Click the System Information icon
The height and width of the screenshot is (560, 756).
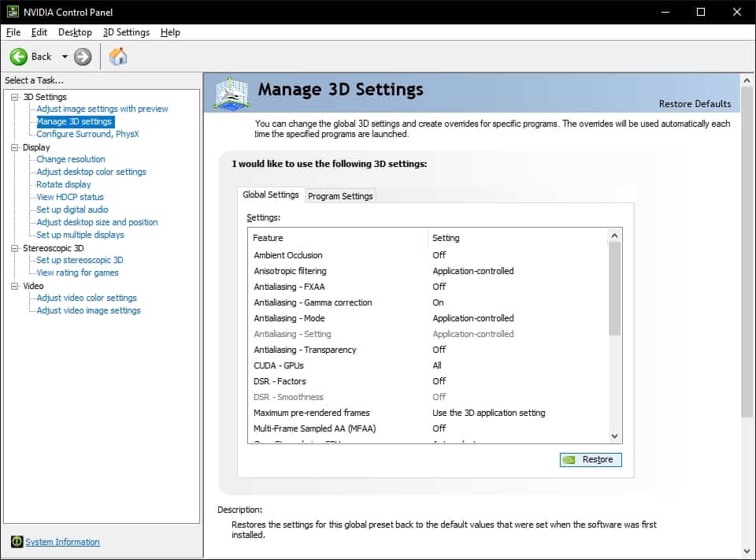click(x=17, y=542)
